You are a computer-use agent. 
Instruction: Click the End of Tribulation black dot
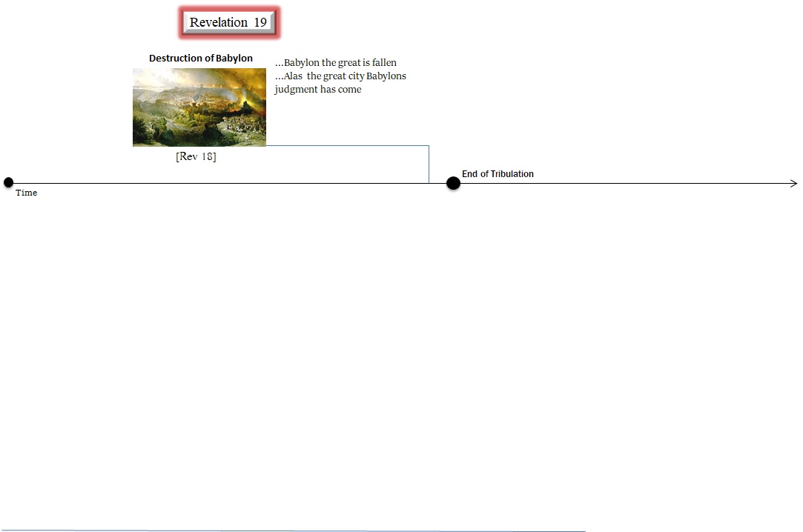click(x=453, y=183)
